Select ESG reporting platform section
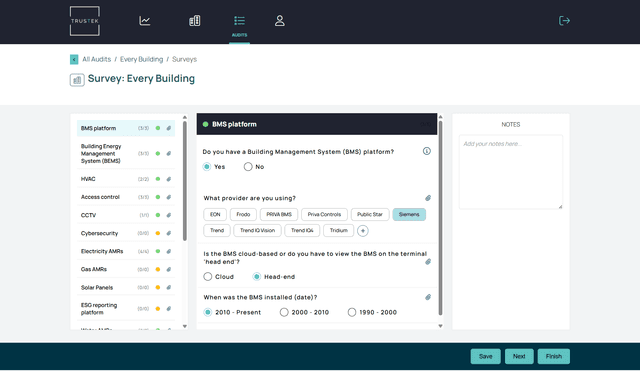640x371 pixels. (126, 309)
